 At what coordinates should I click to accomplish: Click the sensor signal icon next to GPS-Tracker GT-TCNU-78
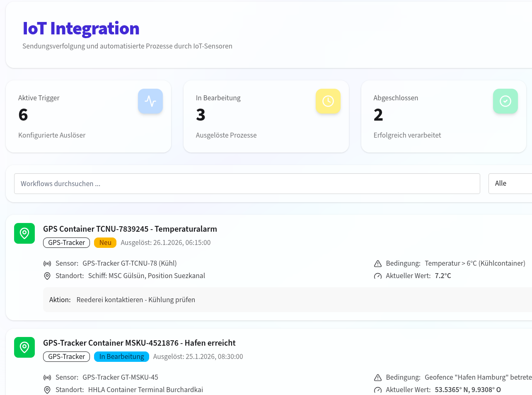click(x=47, y=263)
